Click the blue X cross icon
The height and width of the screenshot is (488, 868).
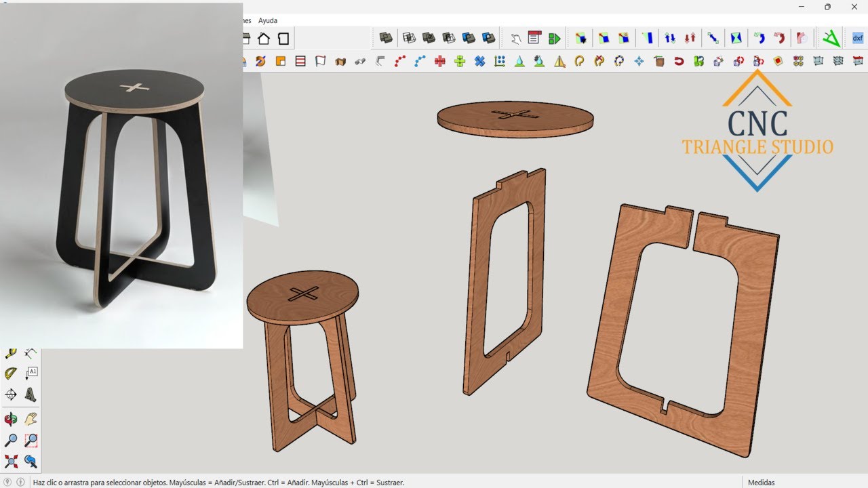click(479, 61)
